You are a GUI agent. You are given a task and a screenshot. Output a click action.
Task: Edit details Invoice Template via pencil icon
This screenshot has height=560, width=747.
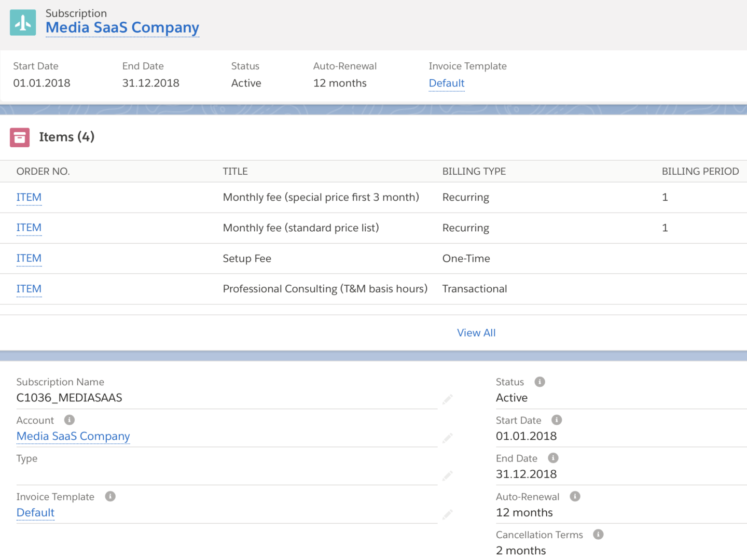[448, 514]
